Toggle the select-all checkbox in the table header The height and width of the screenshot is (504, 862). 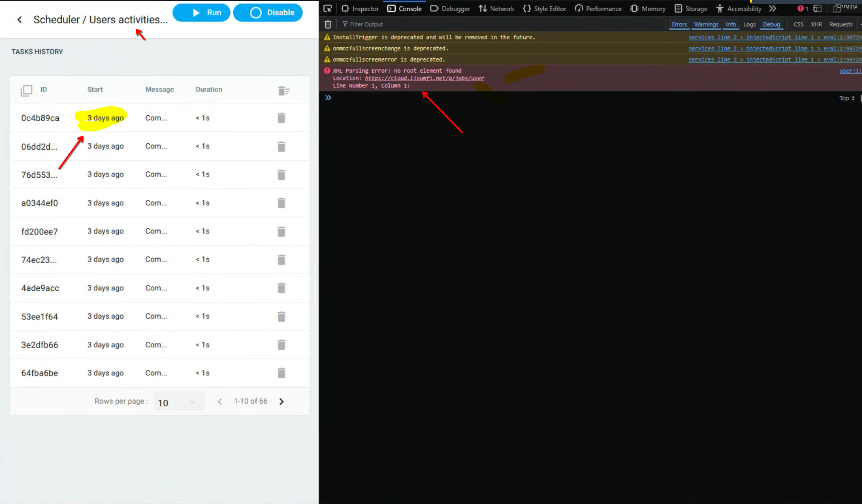26,90
